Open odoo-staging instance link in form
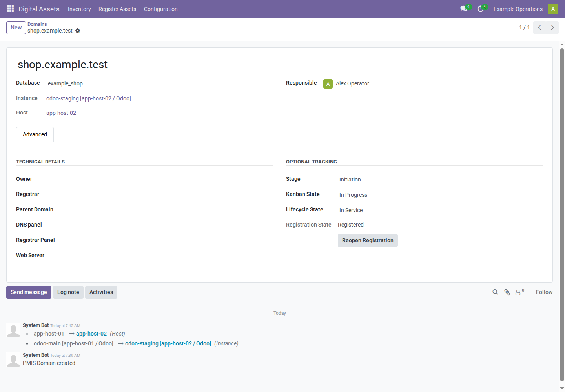Screen dimensions: 565x392 tap(89, 98)
